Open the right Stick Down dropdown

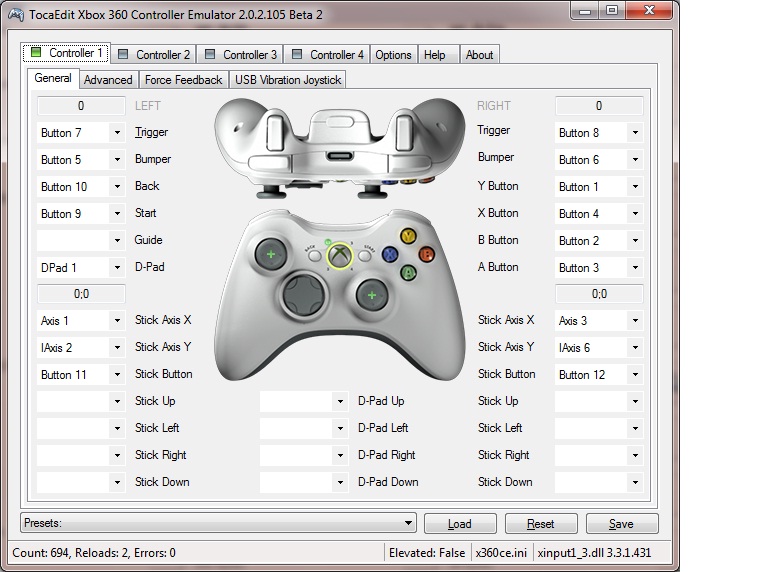point(599,482)
